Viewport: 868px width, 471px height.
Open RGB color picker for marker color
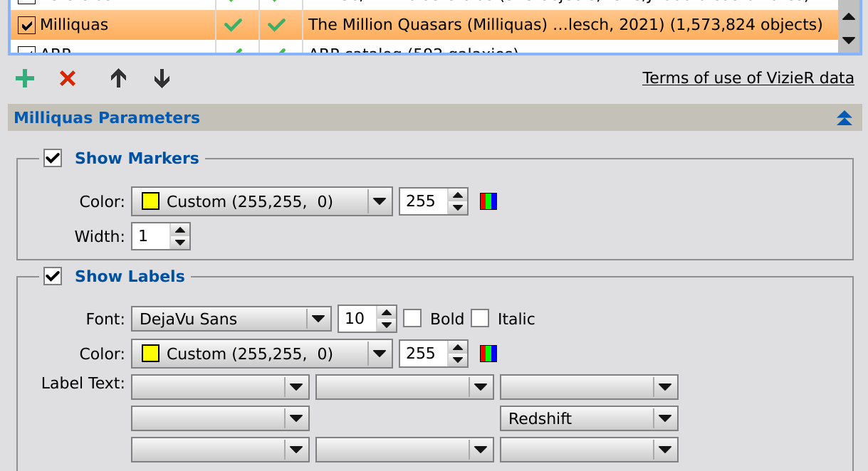(x=488, y=201)
